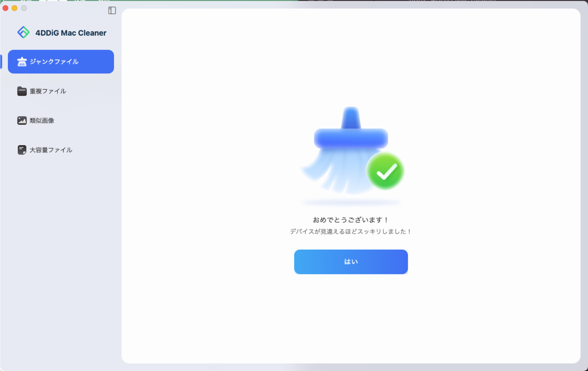Select the junk file broom sidebar icon
Image resolution: width=588 pixels, height=371 pixels.
point(22,62)
